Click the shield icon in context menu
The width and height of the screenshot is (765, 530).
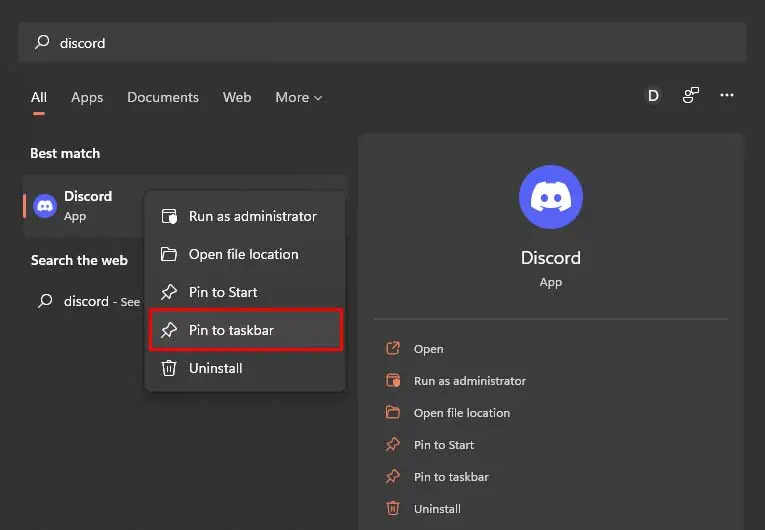pos(169,216)
